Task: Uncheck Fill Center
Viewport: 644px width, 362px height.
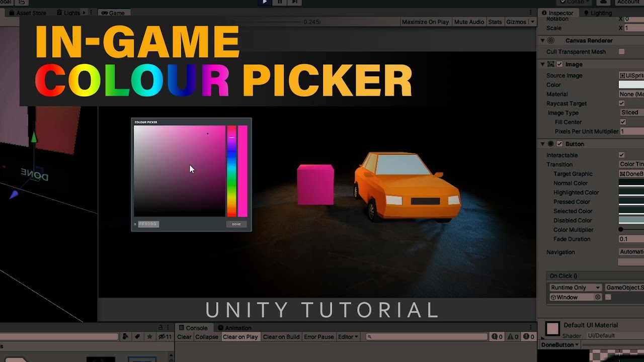Action: (623, 122)
